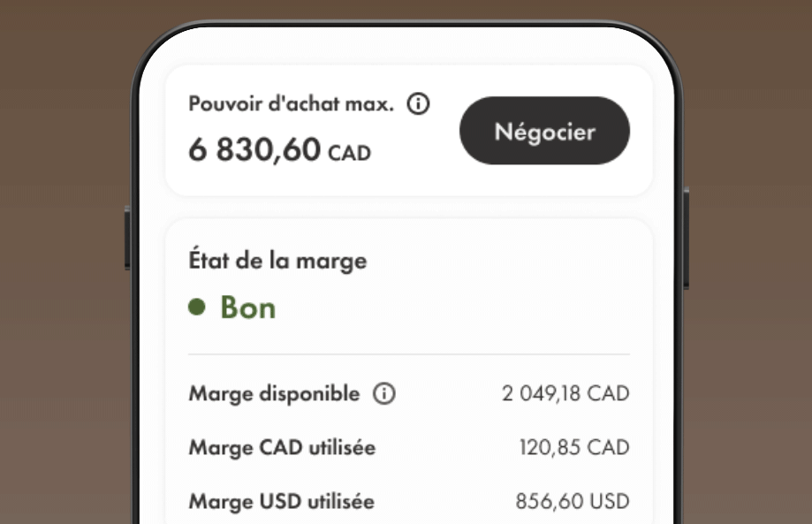Select the 2 049,18 CAD value
Screen dimensions: 812x524
[565, 393]
